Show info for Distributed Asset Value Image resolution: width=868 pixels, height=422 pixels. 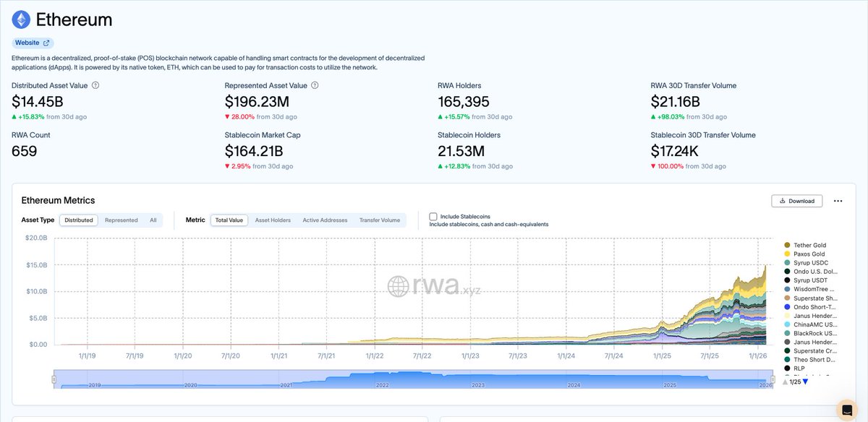(95, 85)
